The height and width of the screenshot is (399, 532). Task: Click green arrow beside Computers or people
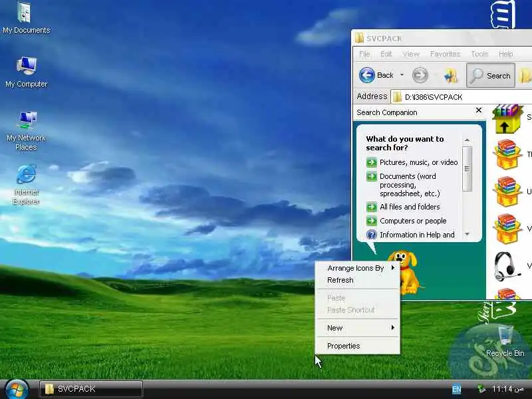372,221
